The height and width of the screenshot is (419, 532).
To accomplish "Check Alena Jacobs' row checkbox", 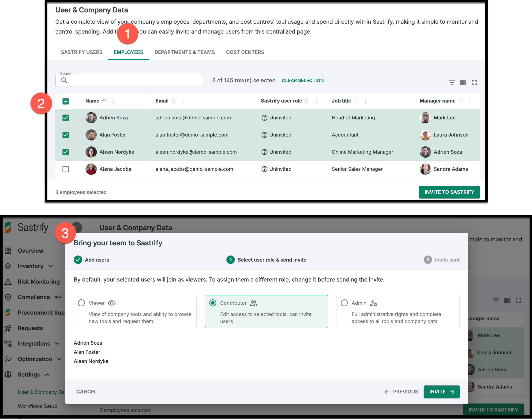I will 65,169.
